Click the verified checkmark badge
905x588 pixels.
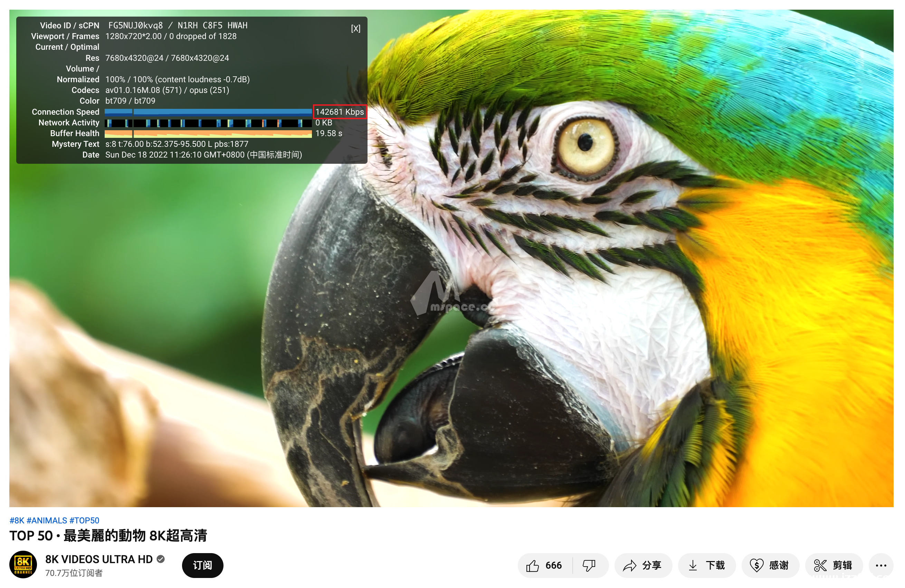(x=161, y=559)
